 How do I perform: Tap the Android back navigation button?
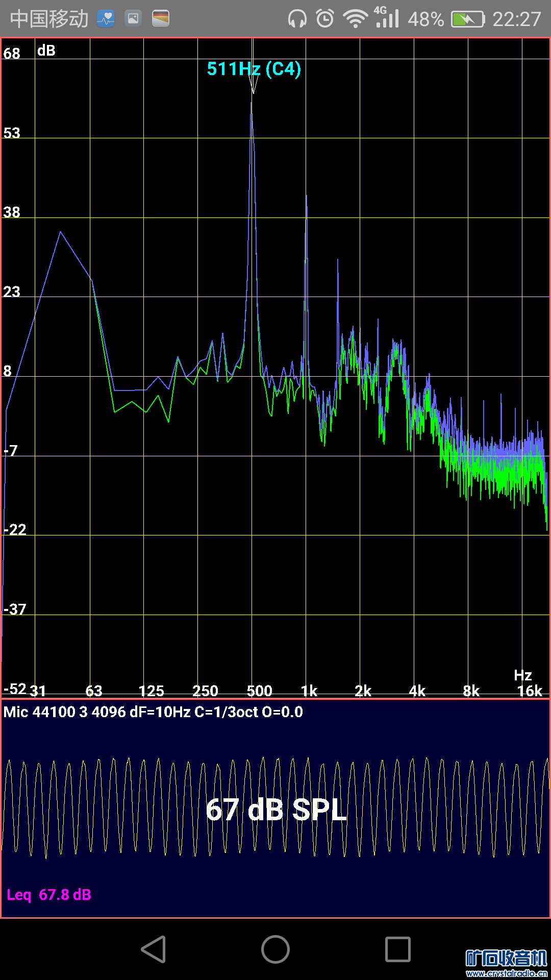tap(154, 949)
